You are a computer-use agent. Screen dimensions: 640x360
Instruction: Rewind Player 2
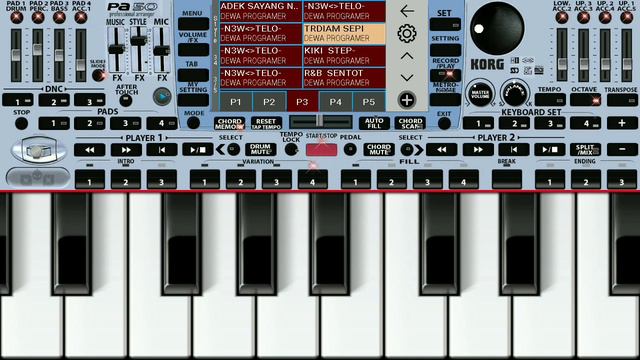(x=442, y=150)
